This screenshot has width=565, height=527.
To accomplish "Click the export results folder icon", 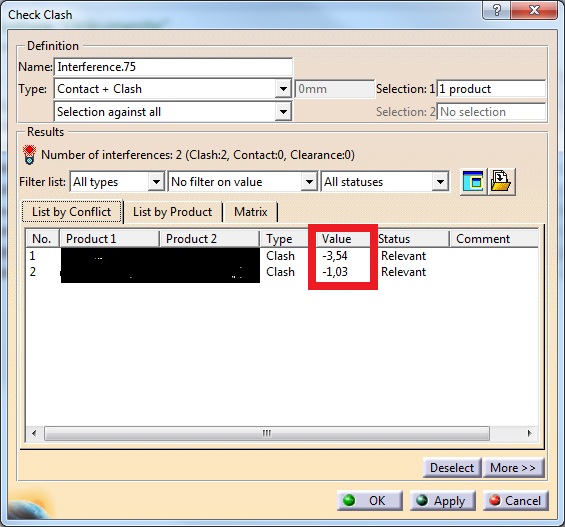I will [x=501, y=182].
